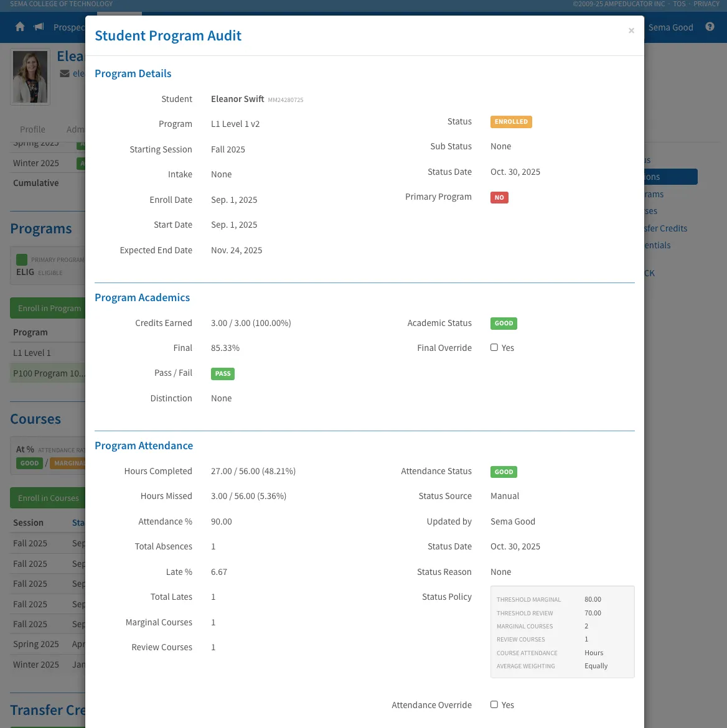Click the Program Attendance section heading
This screenshot has width=727, height=728.
(x=144, y=446)
